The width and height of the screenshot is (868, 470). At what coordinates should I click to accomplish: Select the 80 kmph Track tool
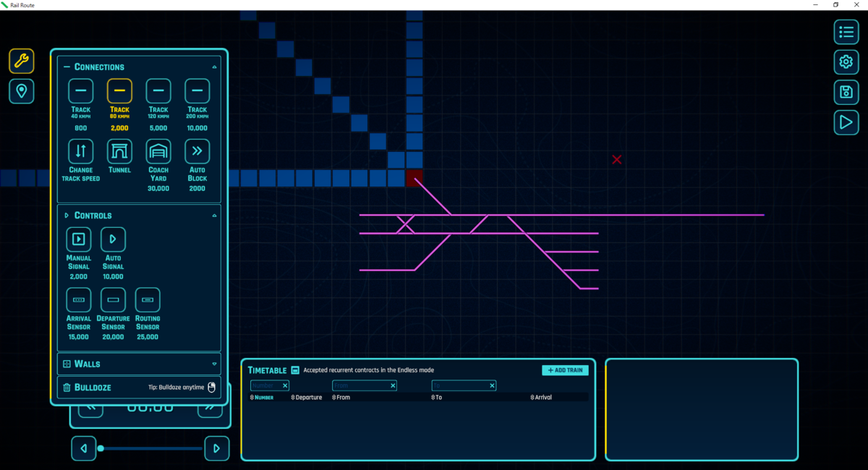pyautogui.click(x=120, y=91)
